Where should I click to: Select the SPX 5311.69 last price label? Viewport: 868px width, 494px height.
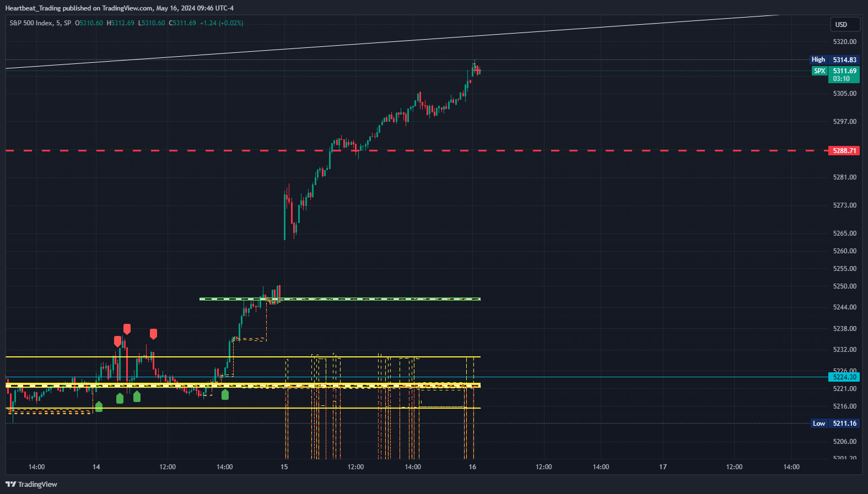coord(835,74)
